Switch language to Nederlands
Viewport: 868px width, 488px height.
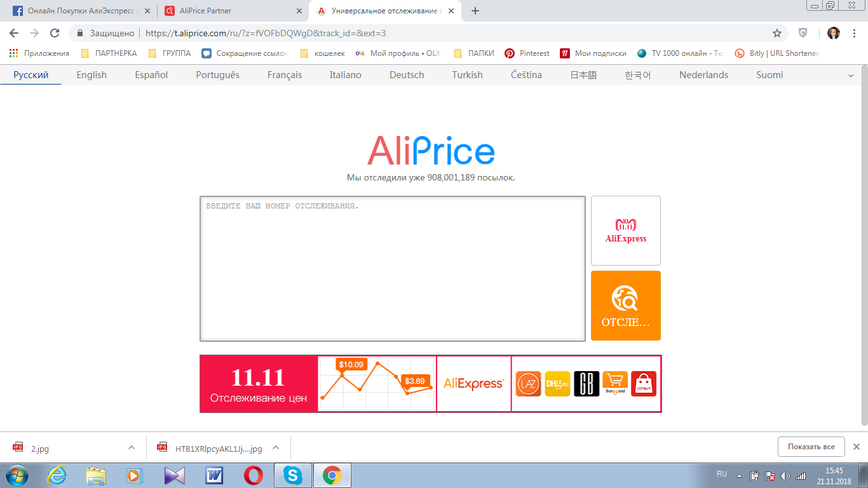704,75
